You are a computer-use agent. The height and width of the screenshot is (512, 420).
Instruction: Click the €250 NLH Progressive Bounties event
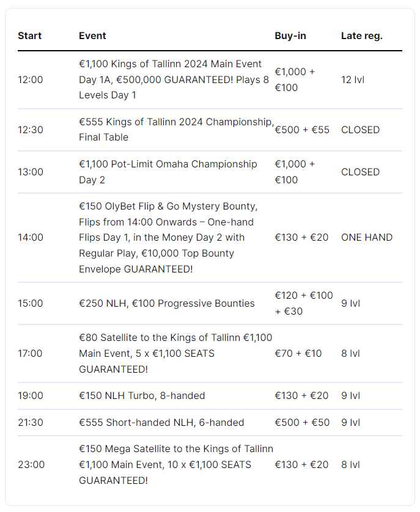click(x=167, y=303)
